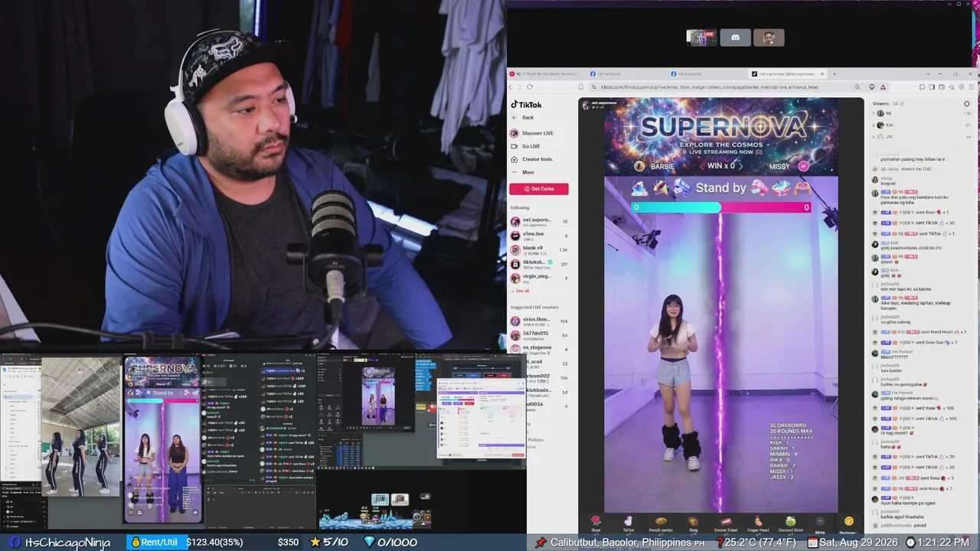
Task: Send a Rose gift
Action: 596,523
